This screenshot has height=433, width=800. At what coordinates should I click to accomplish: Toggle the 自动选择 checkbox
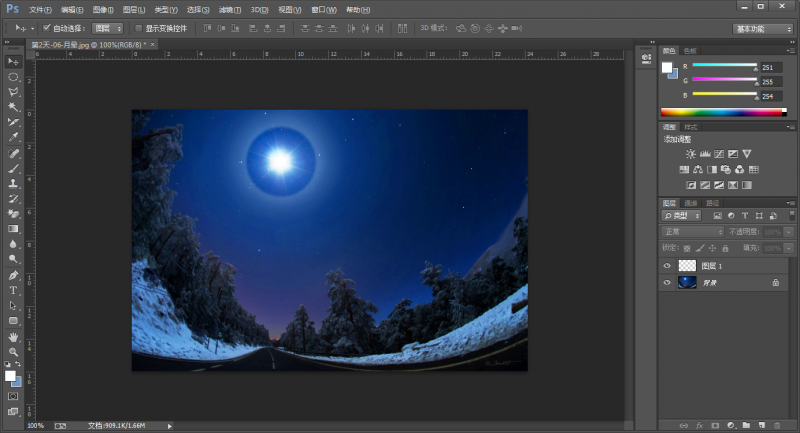coord(47,28)
